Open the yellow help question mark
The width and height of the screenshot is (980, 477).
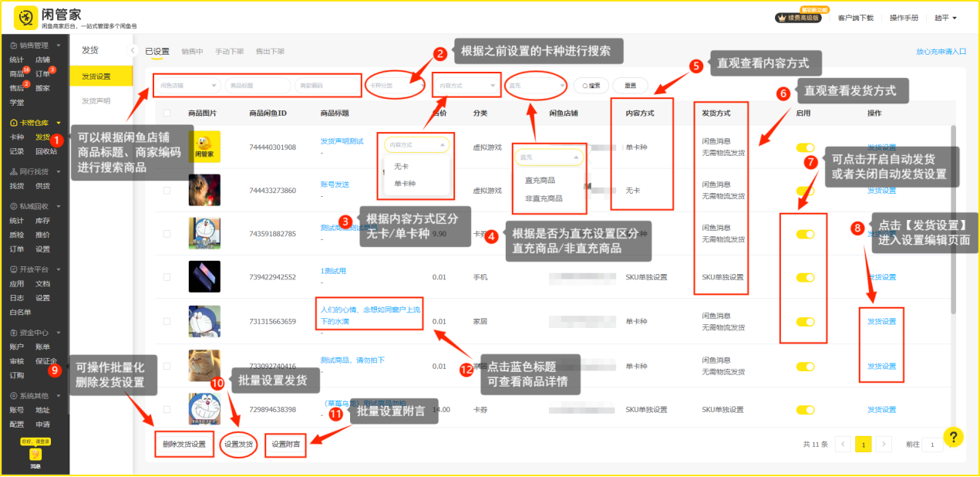click(953, 438)
